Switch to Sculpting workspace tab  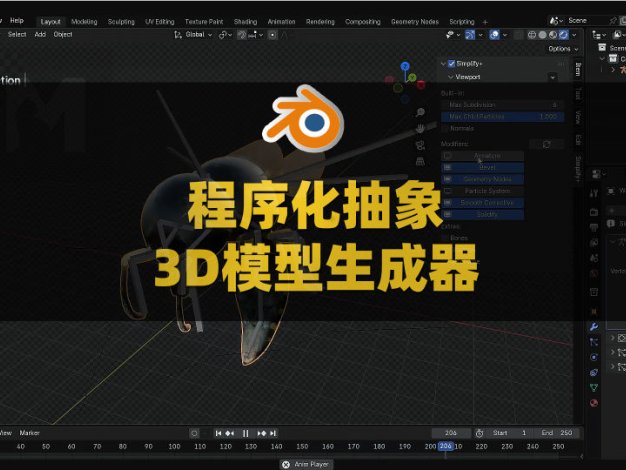point(121,22)
